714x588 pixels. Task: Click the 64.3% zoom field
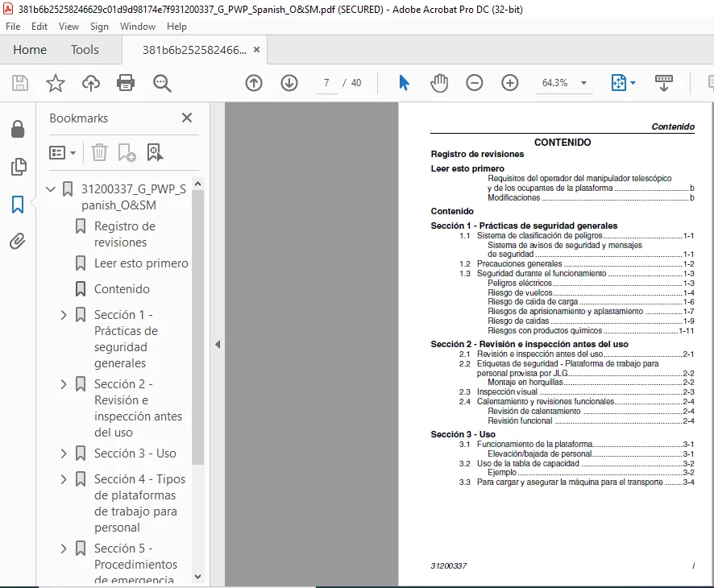554,83
